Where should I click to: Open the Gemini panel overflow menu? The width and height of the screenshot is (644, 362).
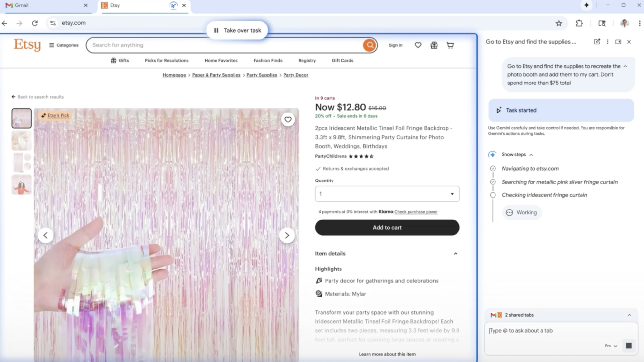click(607, 42)
